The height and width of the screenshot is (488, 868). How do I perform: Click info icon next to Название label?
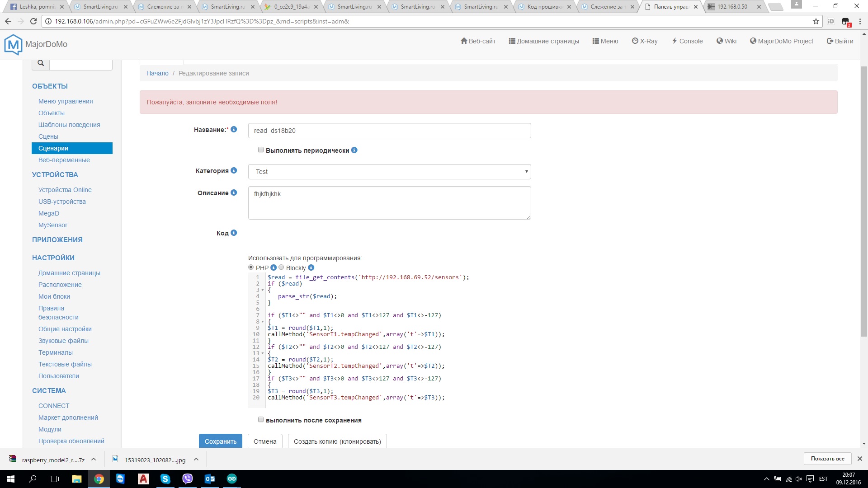tap(234, 130)
